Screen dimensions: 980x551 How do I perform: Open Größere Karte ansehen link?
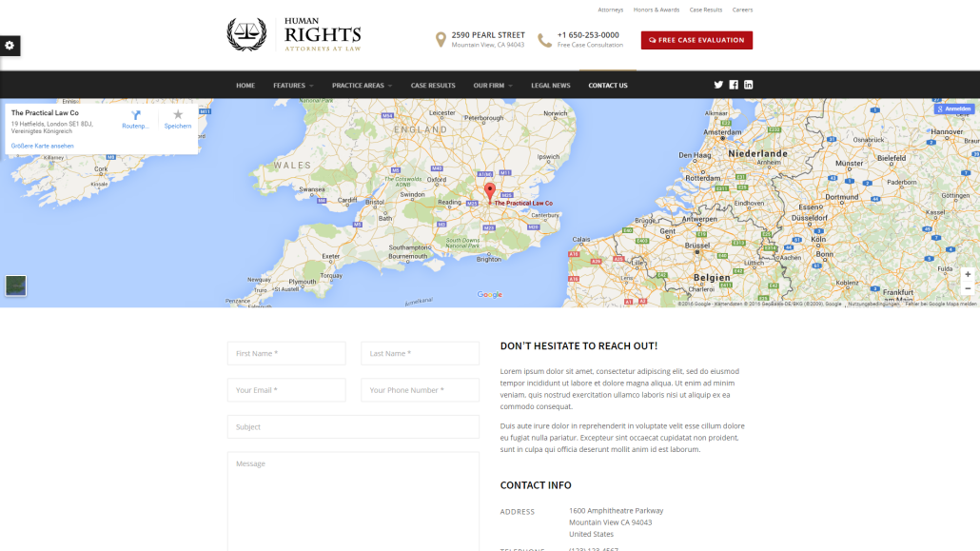[43, 146]
